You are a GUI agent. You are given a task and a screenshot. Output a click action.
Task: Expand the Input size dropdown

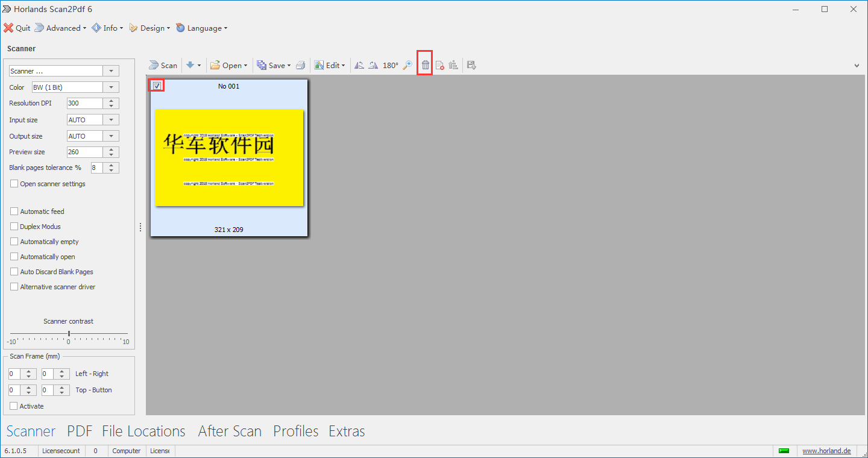(111, 119)
